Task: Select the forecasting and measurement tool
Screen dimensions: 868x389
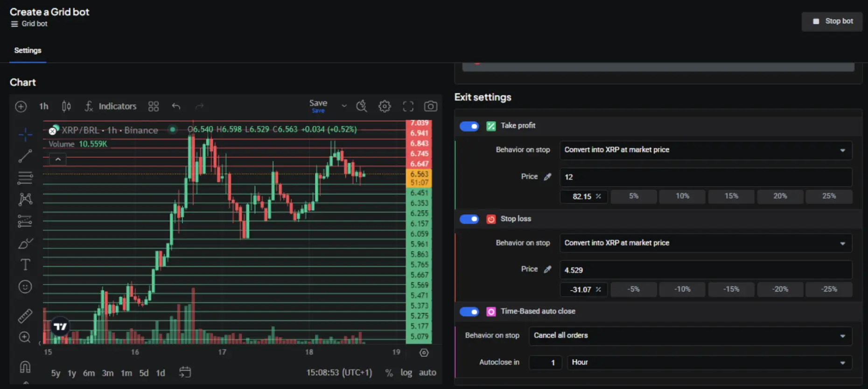Action: click(25, 221)
